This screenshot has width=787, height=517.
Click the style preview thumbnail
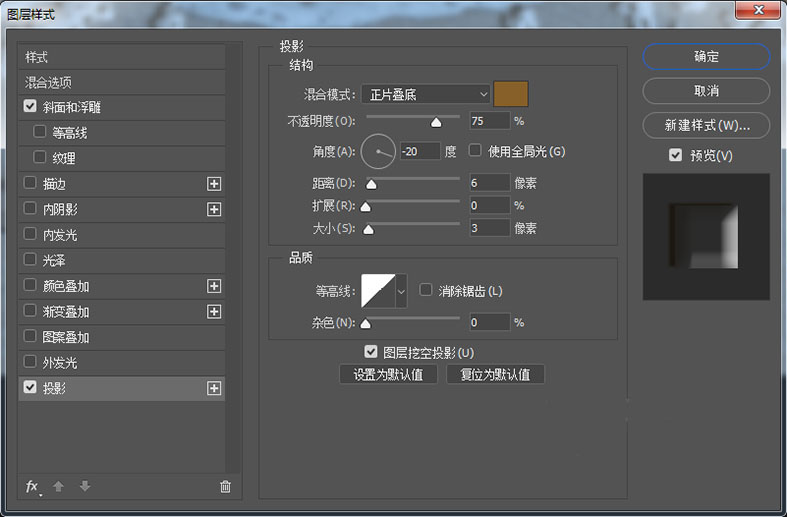[x=706, y=237]
